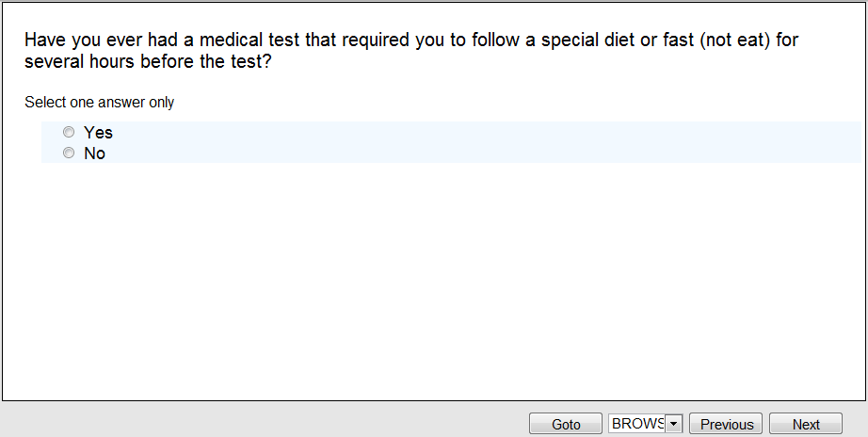Click the BROWS combo box text field
The height and width of the screenshot is (437, 868).
tap(637, 424)
